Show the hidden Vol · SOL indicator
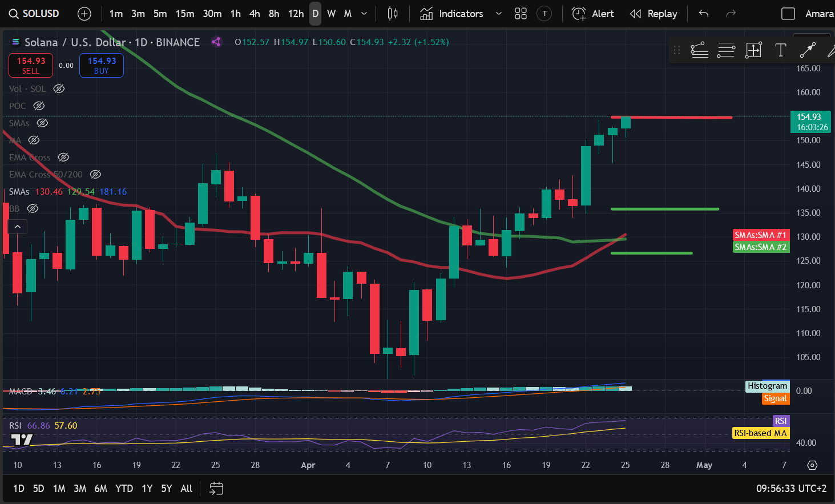The height and width of the screenshot is (504, 835). pyautogui.click(x=59, y=89)
